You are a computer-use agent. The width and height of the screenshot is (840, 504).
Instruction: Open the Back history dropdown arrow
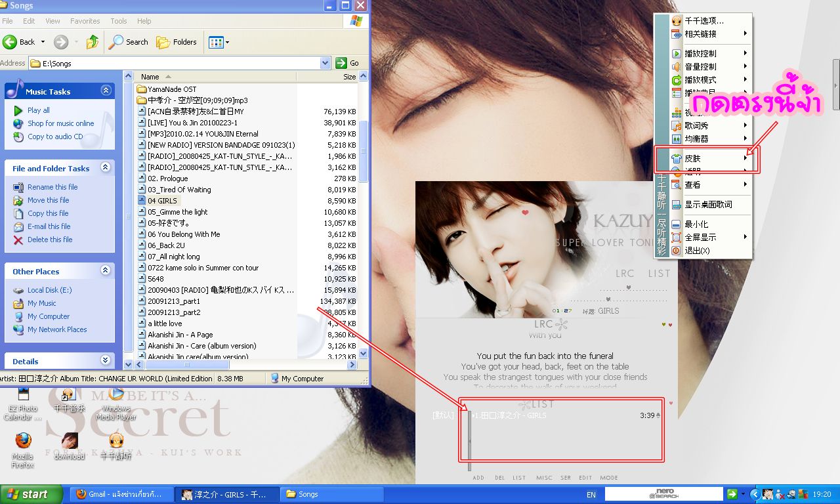[43, 42]
